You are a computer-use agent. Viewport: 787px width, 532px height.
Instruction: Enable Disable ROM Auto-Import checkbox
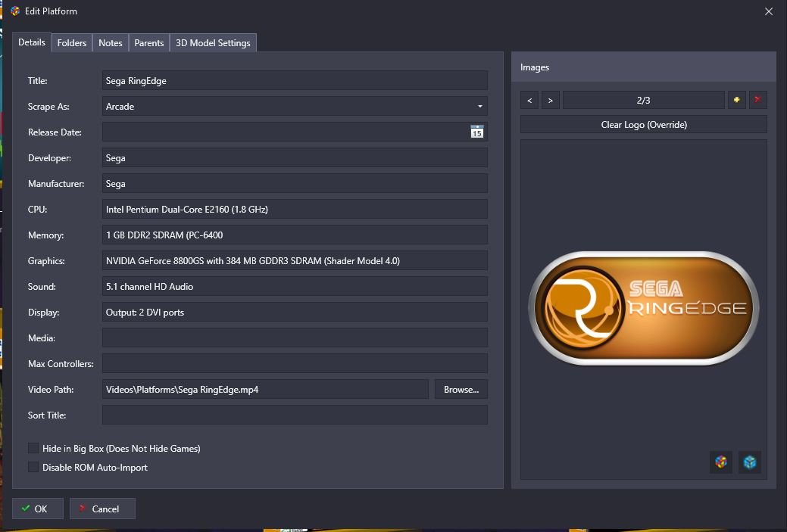coord(33,467)
